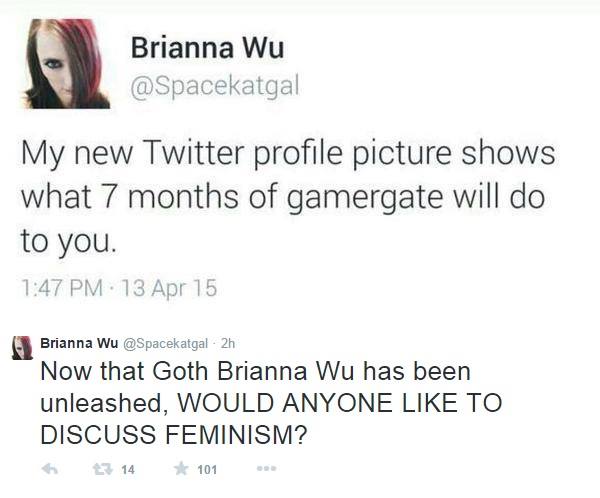This screenshot has height=498, width=600.
Task: Click the 'to you.' line of tweet
Action: 68,242
